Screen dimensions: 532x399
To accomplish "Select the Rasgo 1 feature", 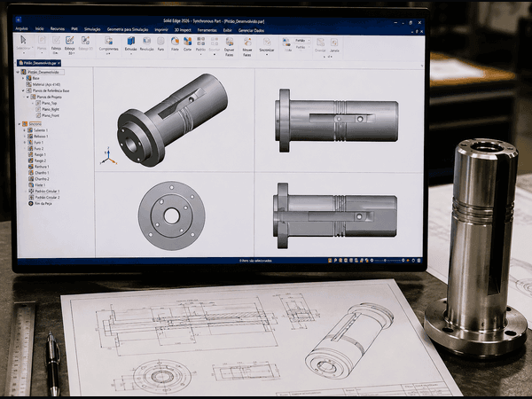I will point(36,154).
